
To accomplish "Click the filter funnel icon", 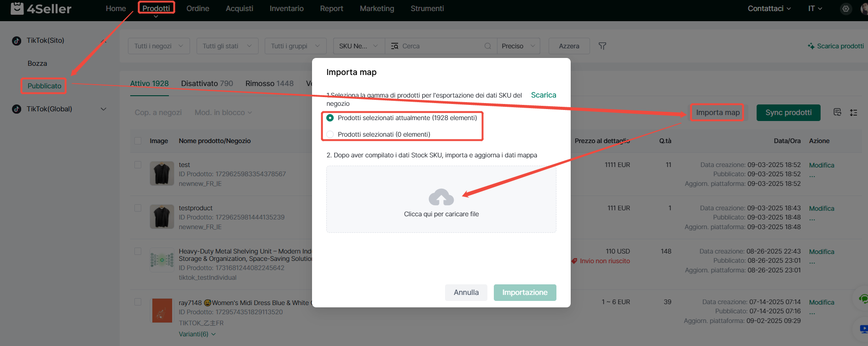I will [x=602, y=46].
